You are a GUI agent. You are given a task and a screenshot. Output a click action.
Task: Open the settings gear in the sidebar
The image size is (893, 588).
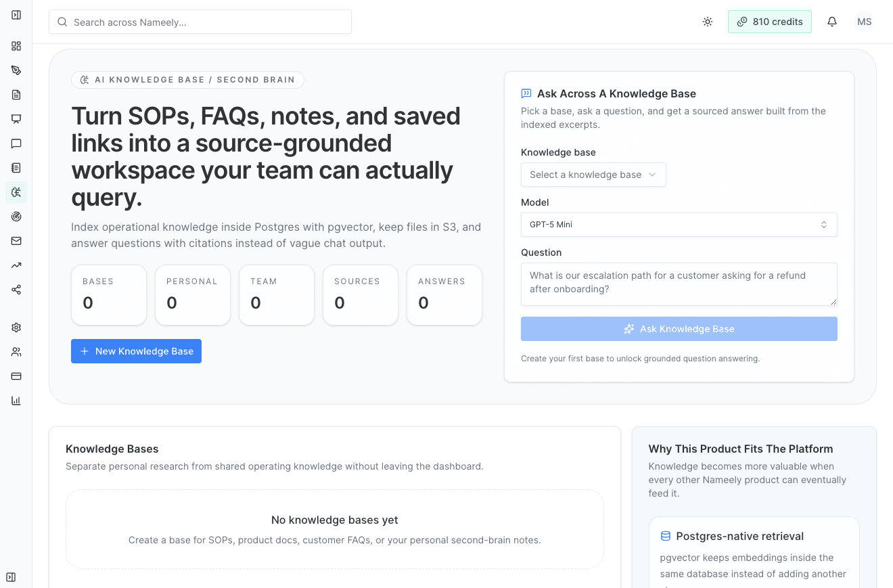(16, 327)
